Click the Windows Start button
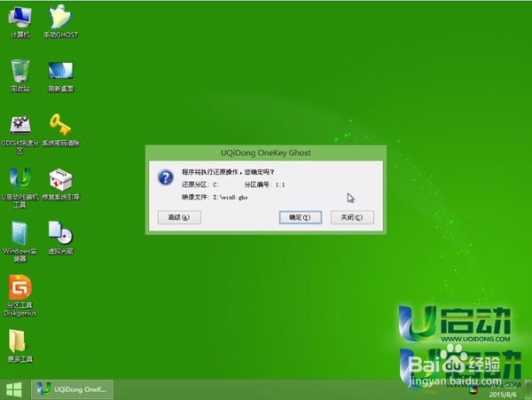 click(x=14, y=389)
